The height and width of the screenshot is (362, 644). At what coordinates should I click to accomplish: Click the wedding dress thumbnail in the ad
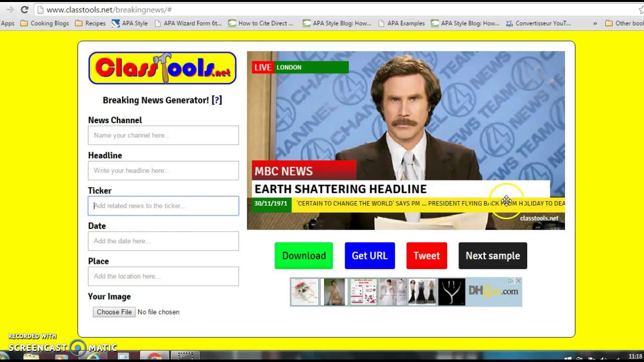pyautogui.click(x=392, y=292)
